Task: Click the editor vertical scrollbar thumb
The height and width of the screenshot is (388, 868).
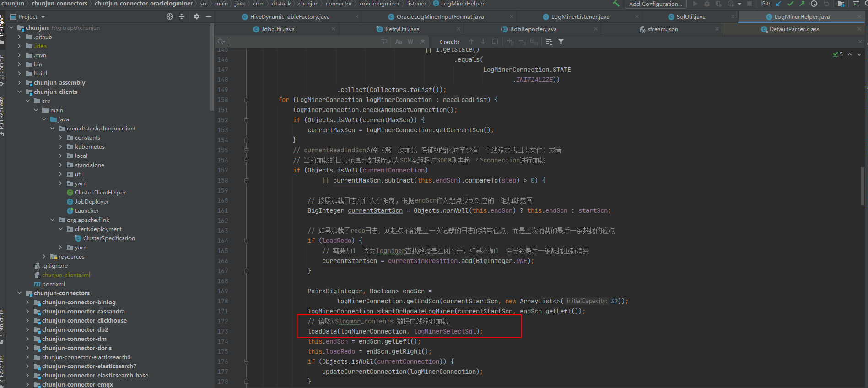Action: click(x=863, y=186)
